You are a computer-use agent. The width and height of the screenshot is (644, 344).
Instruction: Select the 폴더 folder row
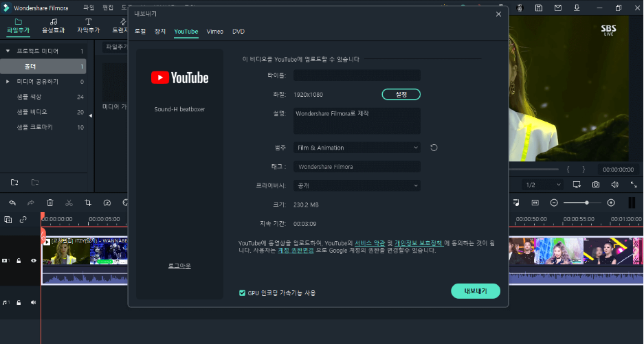tap(43, 67)
